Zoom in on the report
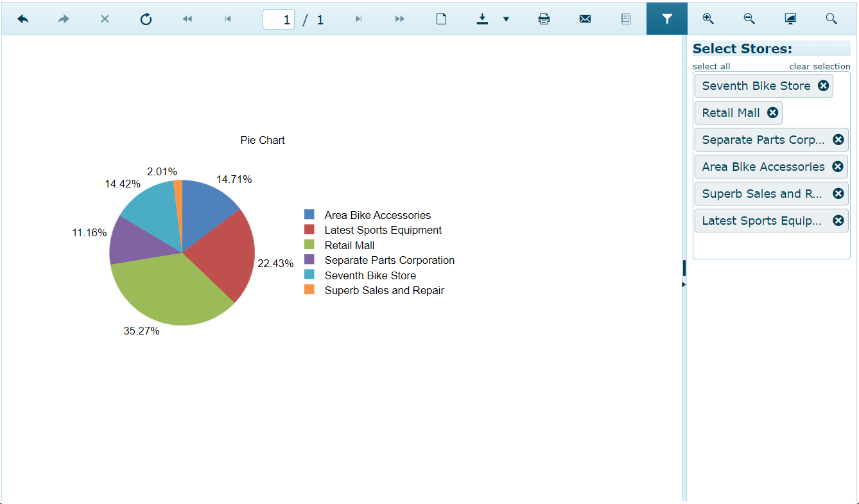Viewport: 859px width, 504px height. (x=708, y=19)
